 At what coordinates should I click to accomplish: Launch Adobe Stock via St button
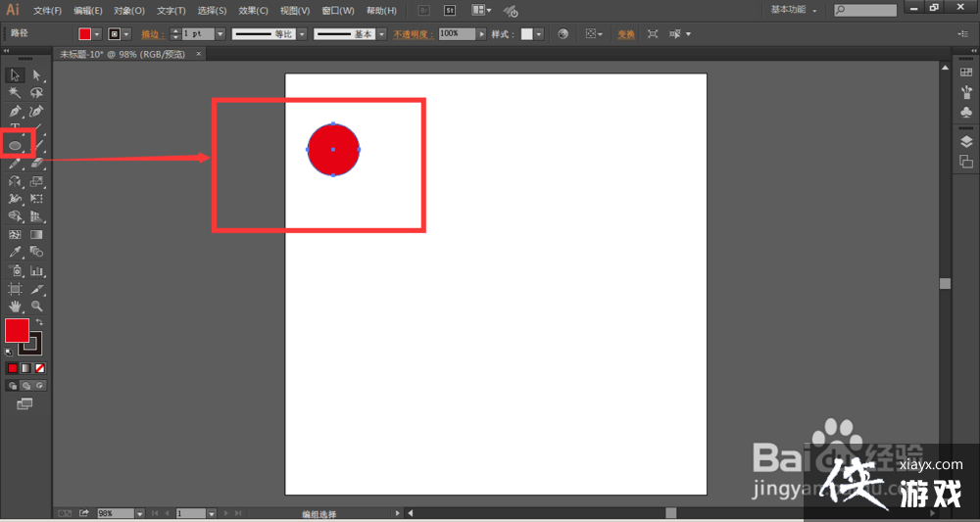[450, 11]
